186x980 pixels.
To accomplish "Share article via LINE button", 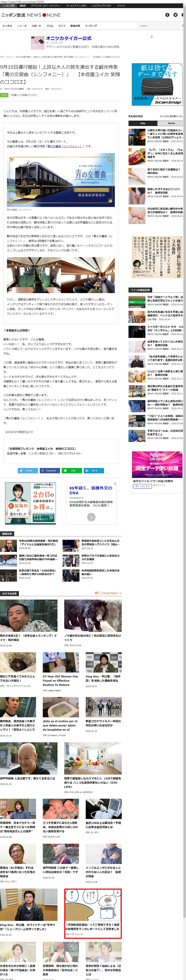I will [x=72, y=471].
